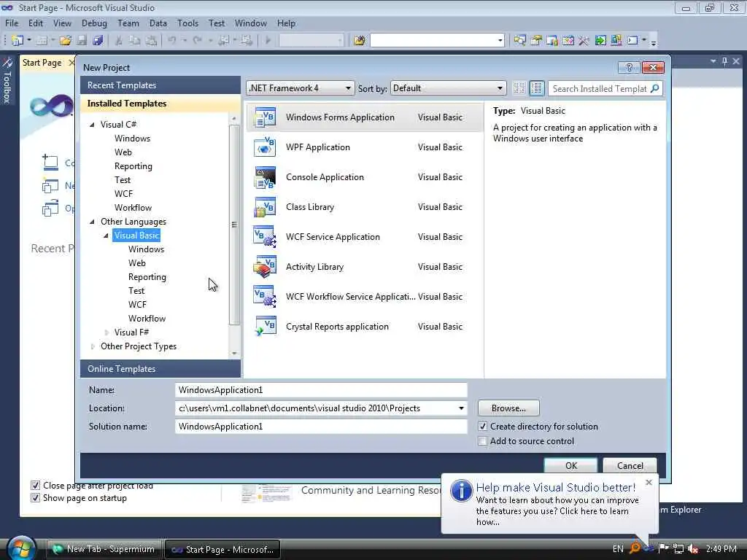This screenshot has height=560, width=747.
Task: Switch template list to small icons view
Action: (x=519, y=88)
